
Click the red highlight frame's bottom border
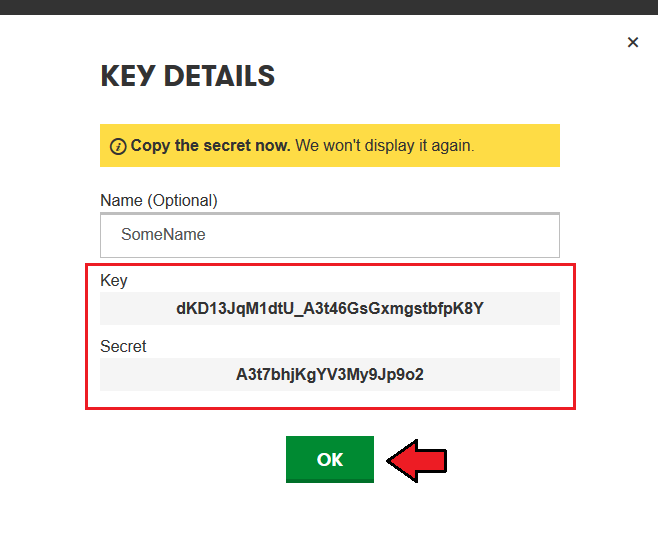(x=330, y=407)
